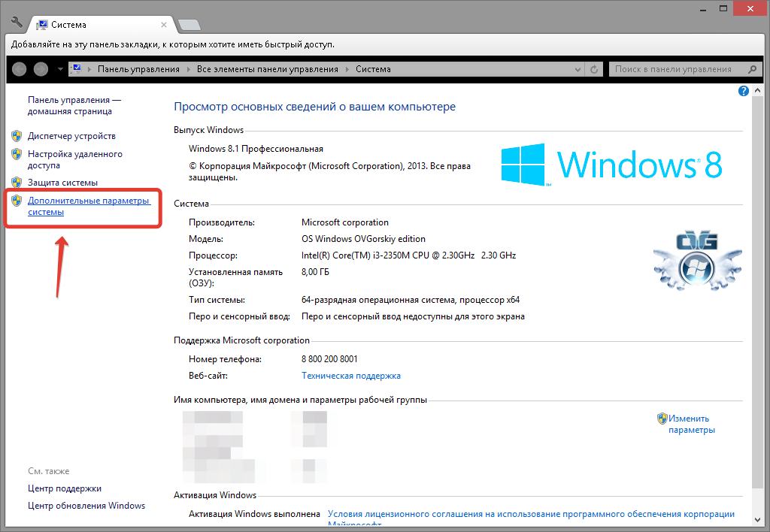The height and width of the screenshot is (532, 770).
Task: Click the wrench icon in title bar
Action: pos(17,22)
